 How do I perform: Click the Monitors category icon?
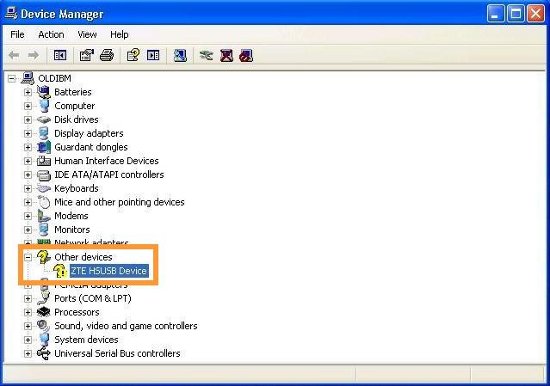(x=44, y=229)
